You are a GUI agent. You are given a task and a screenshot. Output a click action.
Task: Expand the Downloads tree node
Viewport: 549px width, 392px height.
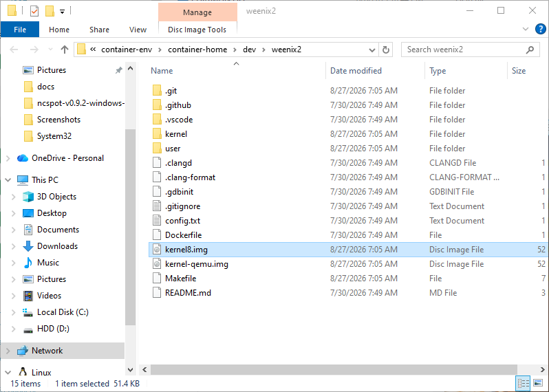(14, 246)
